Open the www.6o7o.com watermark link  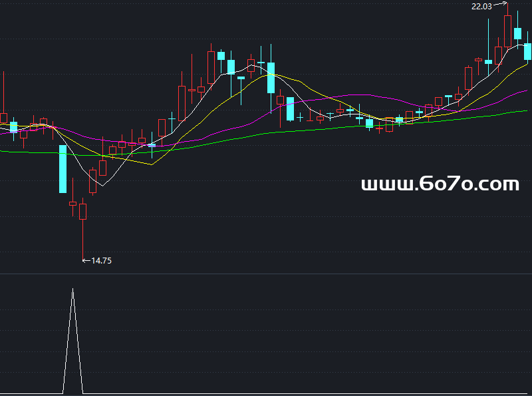[440, 184]
